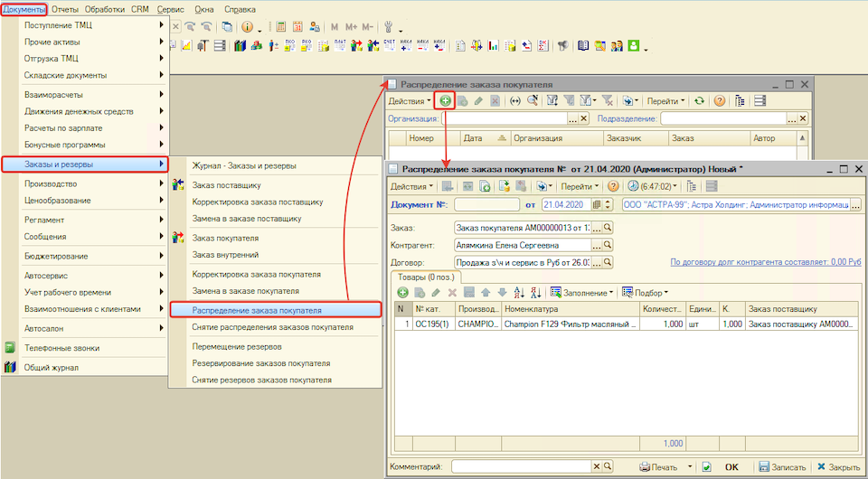Click the Заказ поставщику AM0000 cell
The image size is (868, 479).
click(x=800, y=324)
